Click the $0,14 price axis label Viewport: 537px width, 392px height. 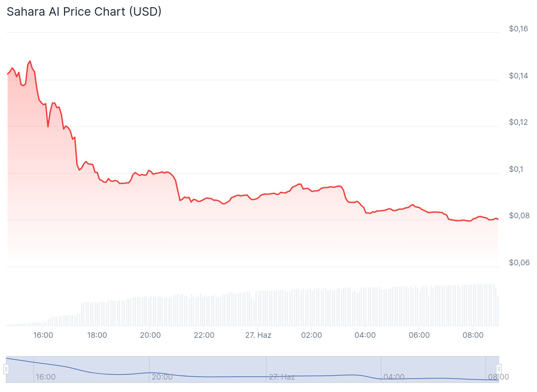click(x=518, y=76)
